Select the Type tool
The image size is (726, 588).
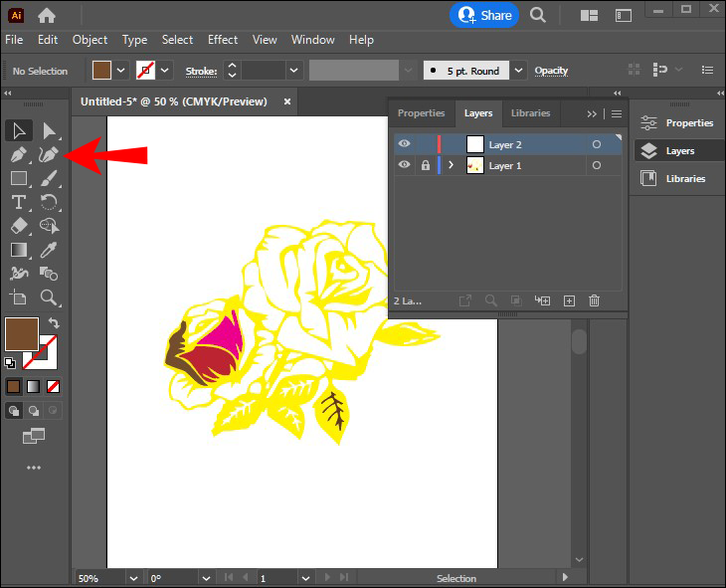tap(18, 202)
